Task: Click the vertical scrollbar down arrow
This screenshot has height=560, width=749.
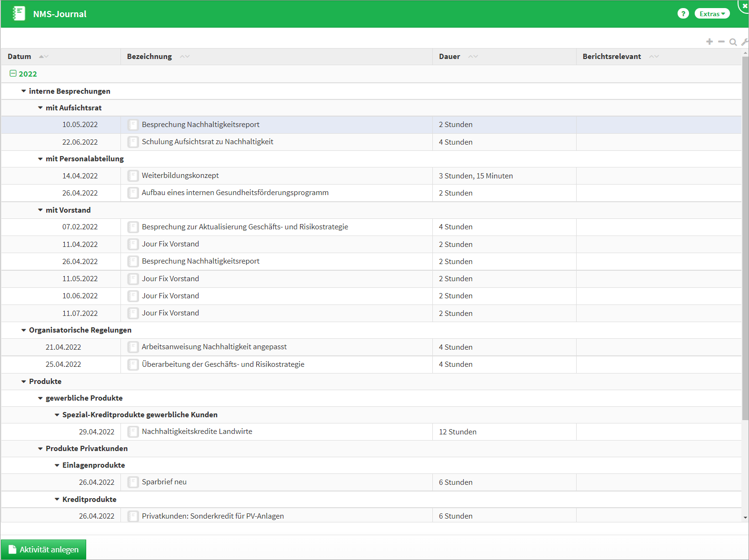Action: pos(745,518)
